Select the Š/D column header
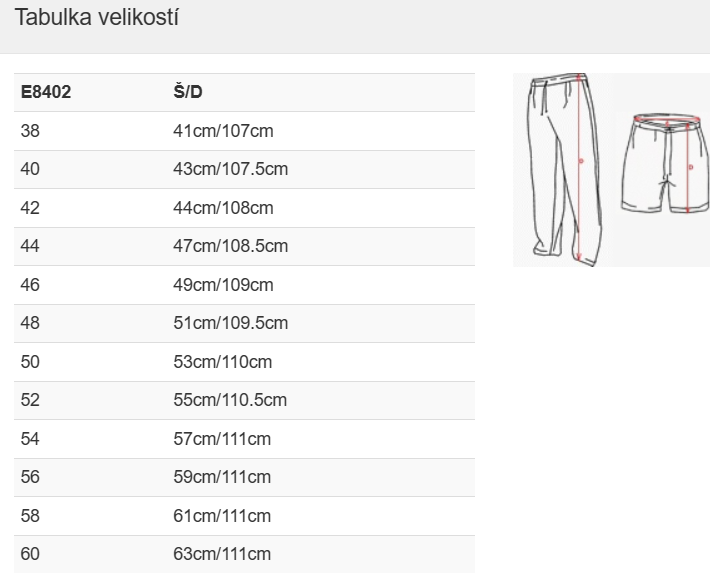710x586 pixels. [187, 92]
